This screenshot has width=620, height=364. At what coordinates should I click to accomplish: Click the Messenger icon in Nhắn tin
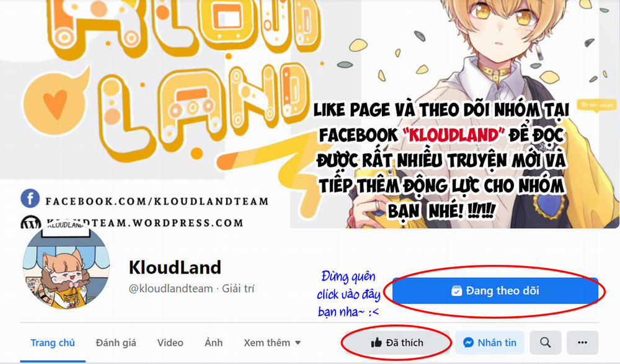click(469, 343)
